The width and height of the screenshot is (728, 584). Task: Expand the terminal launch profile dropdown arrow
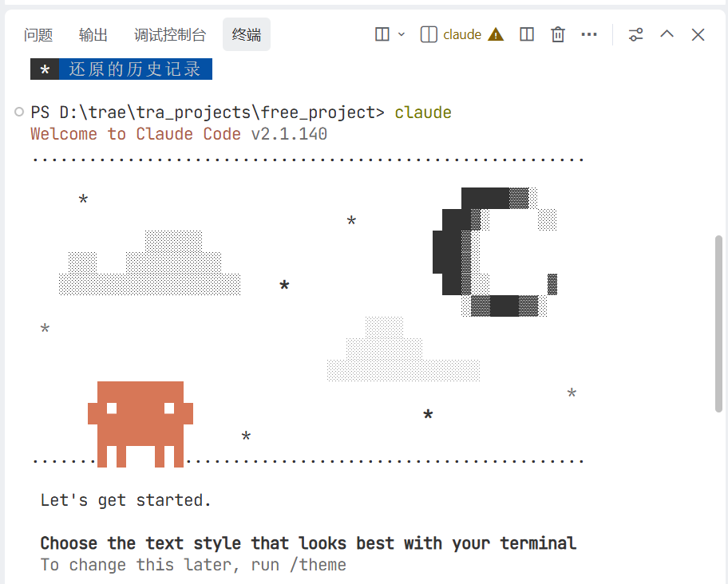402,34
